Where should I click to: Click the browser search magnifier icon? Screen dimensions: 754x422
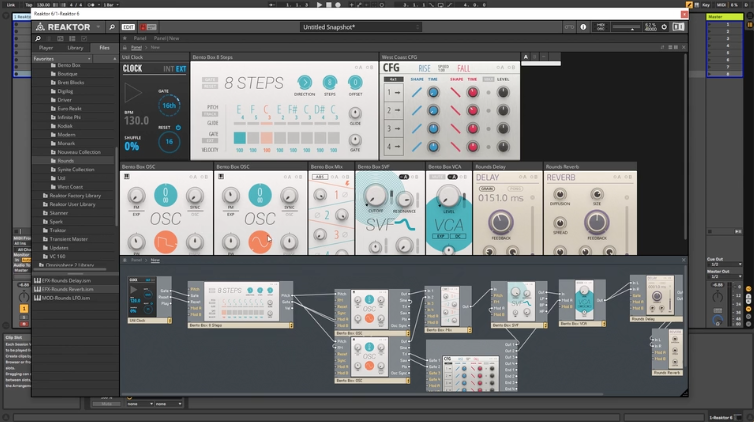[x=38, y=38]
